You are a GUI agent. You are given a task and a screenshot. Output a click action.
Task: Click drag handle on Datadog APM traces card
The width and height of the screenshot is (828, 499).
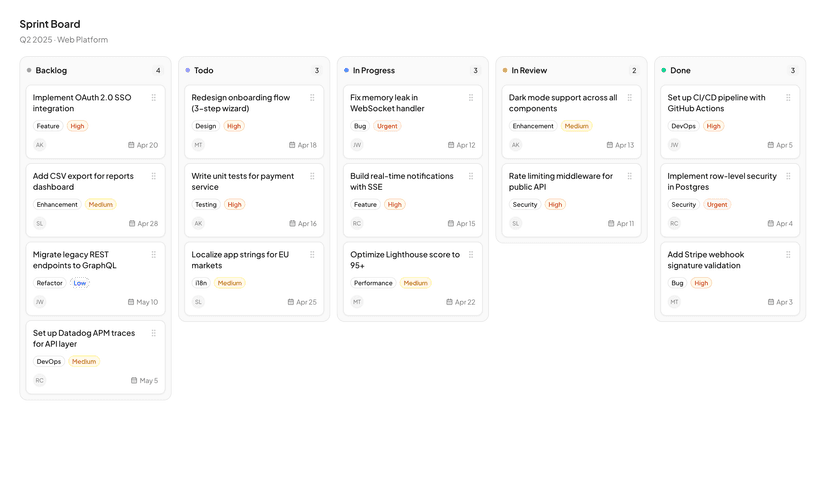click(x=154, y=333)
